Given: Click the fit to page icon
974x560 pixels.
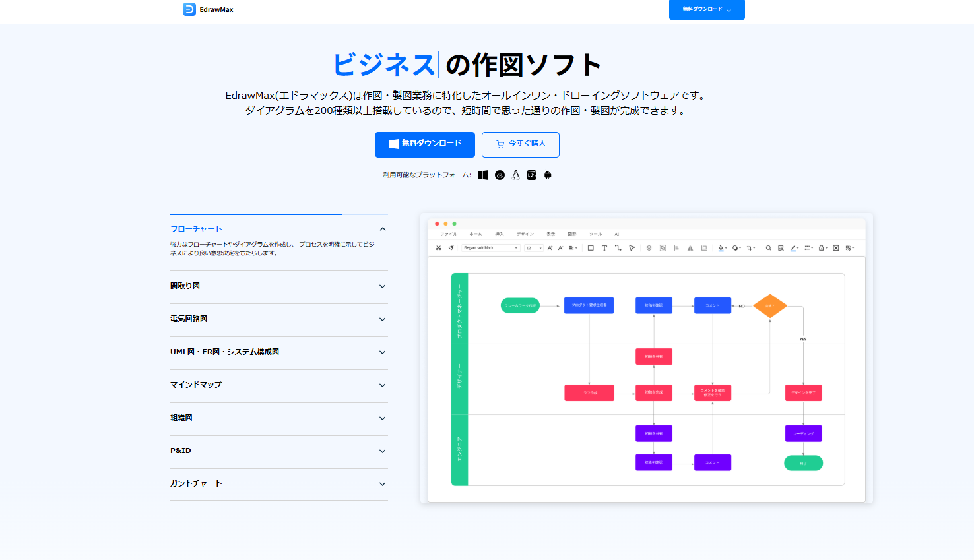Looking at the screenshot, I should pyautogui.click(x=836, y=248).
